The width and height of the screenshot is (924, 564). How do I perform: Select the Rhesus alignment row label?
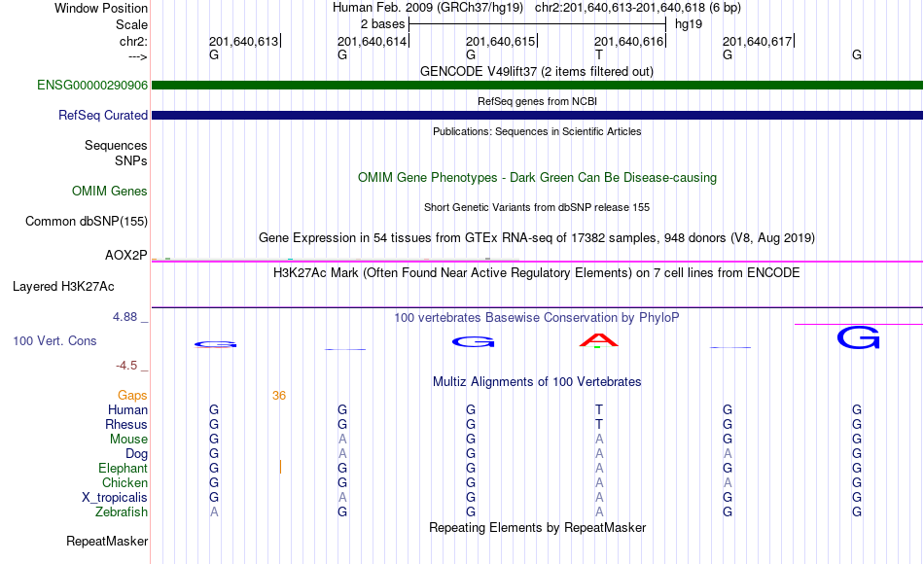126,424
